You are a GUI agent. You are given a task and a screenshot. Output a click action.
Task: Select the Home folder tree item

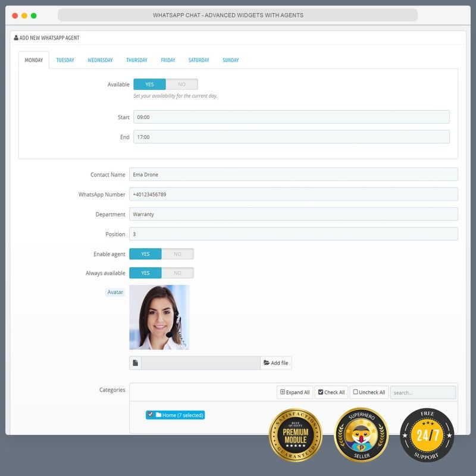pyautogui.click(x=175, y=415)
